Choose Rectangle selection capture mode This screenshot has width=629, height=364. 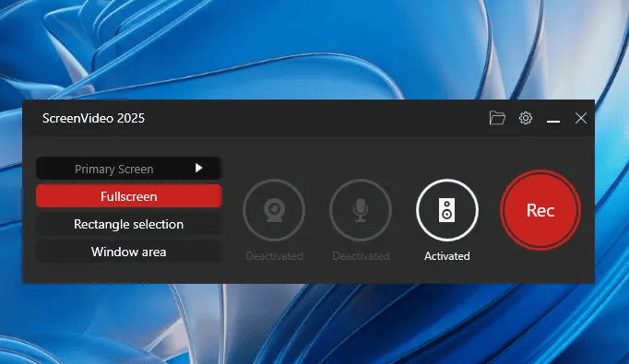coord(128,224)
